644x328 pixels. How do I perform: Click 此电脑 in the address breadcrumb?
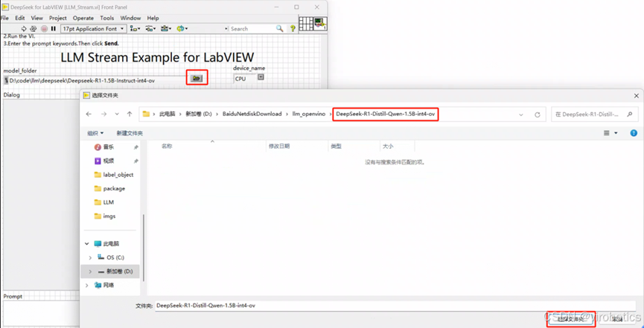(x=167, y=114)
